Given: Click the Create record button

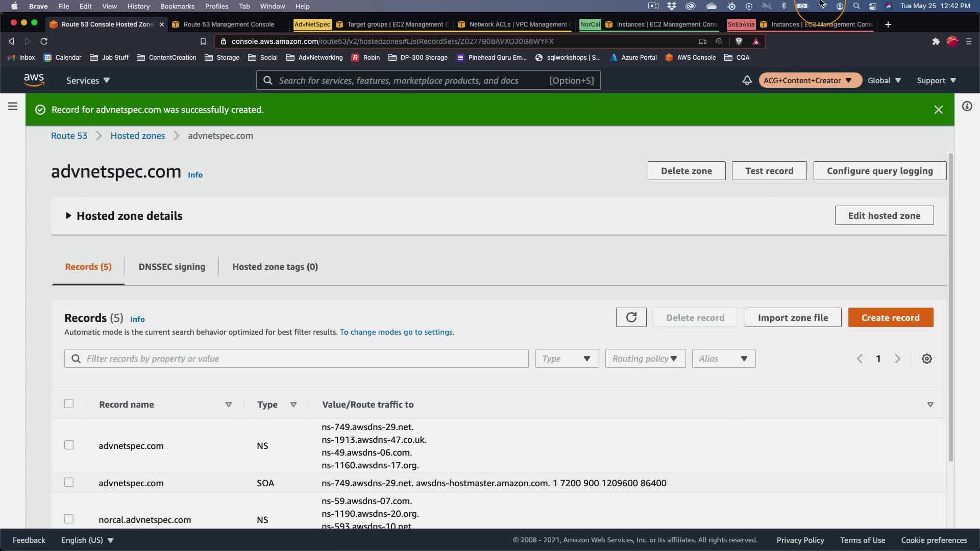Looking at the screenshot, I should point(890,317).
